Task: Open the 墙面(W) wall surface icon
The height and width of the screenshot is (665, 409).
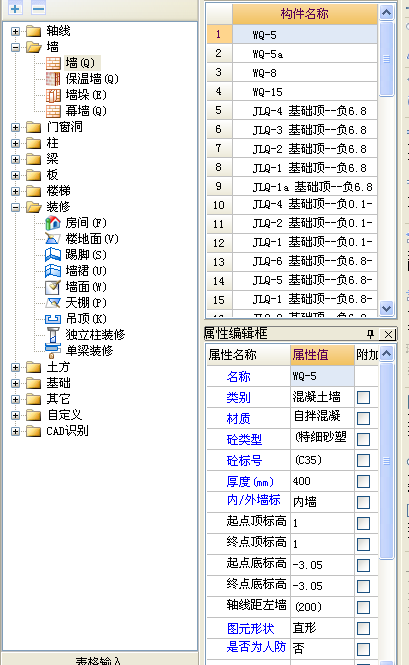Action: (x=53, y=287)
